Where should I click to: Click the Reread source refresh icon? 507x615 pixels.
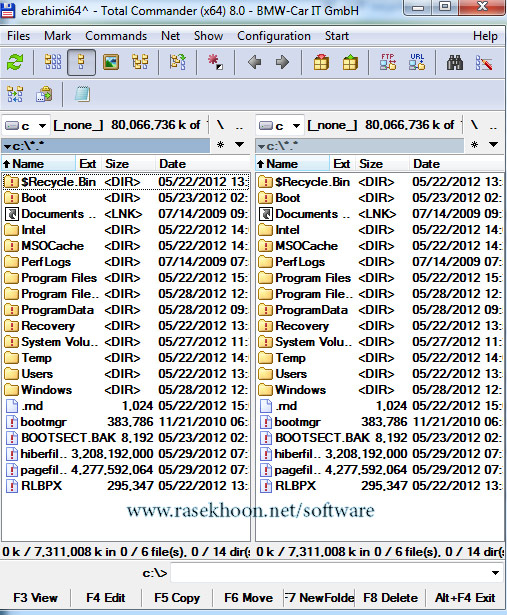pos(15,62)
